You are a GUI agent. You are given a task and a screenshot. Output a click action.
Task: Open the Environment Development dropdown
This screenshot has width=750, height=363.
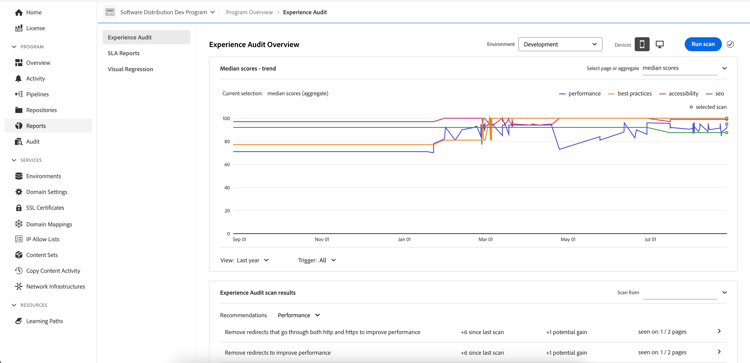tap(560, 44)
